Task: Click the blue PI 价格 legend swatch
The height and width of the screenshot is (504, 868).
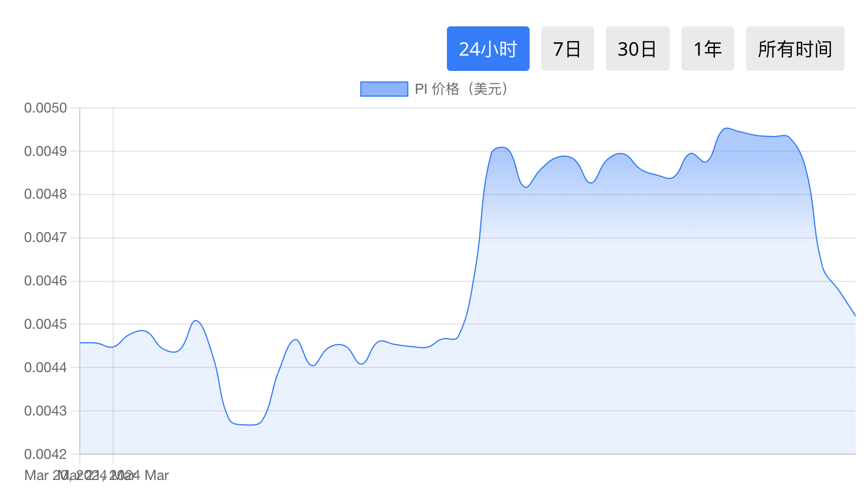Action: [384, 89]
